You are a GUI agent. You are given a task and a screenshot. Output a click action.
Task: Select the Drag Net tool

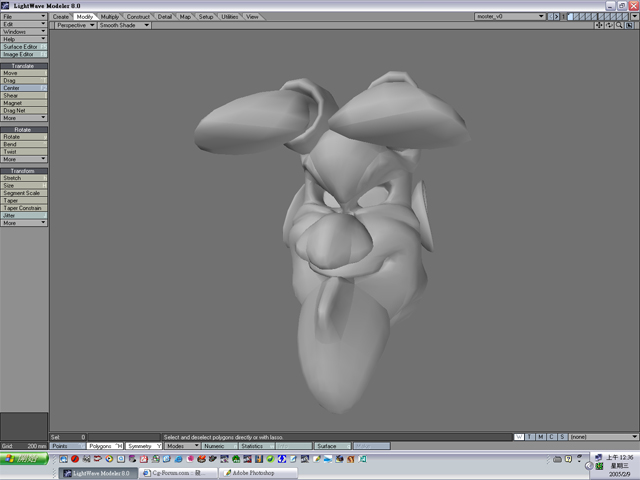(24, 111)
